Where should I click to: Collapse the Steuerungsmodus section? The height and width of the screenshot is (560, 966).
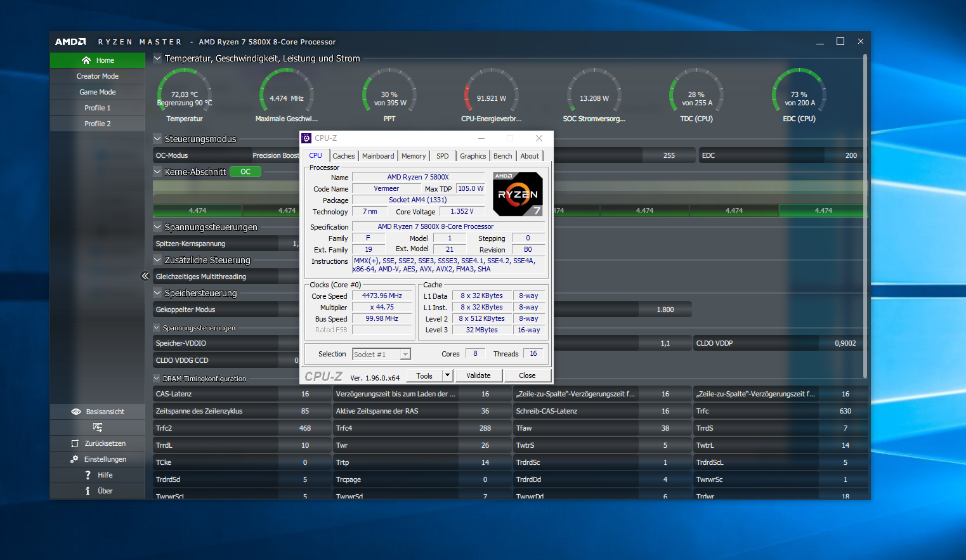pyautogui.click(x=157, y=138)
